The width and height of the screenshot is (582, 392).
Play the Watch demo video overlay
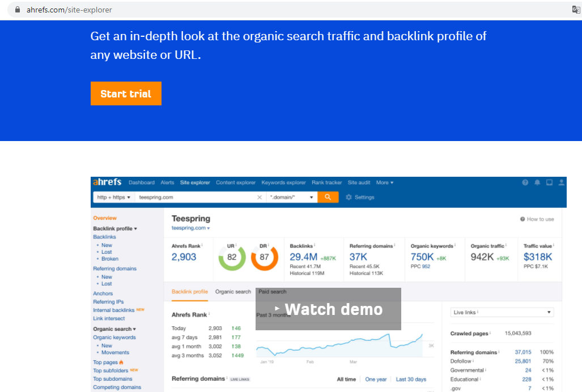click(328, 309)
